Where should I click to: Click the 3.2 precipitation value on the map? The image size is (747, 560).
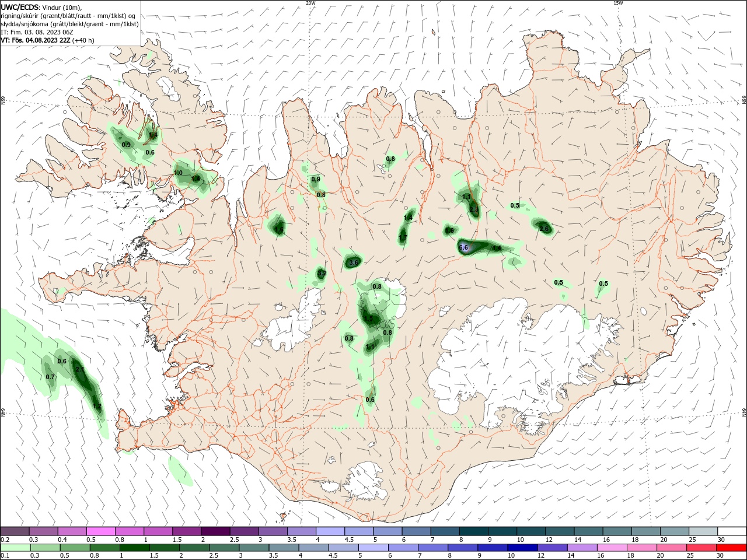(322, 274)
